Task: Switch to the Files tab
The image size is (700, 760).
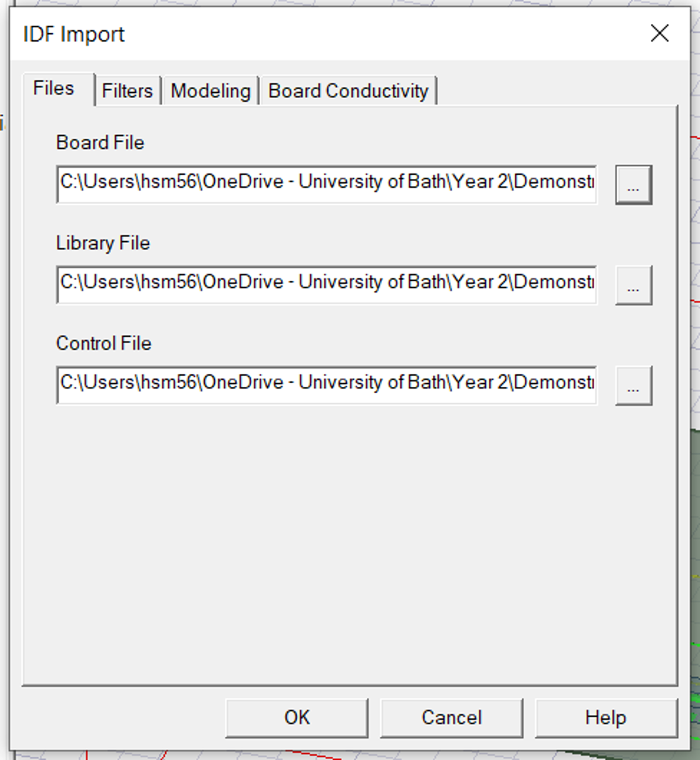Action: tap(54, 89)
